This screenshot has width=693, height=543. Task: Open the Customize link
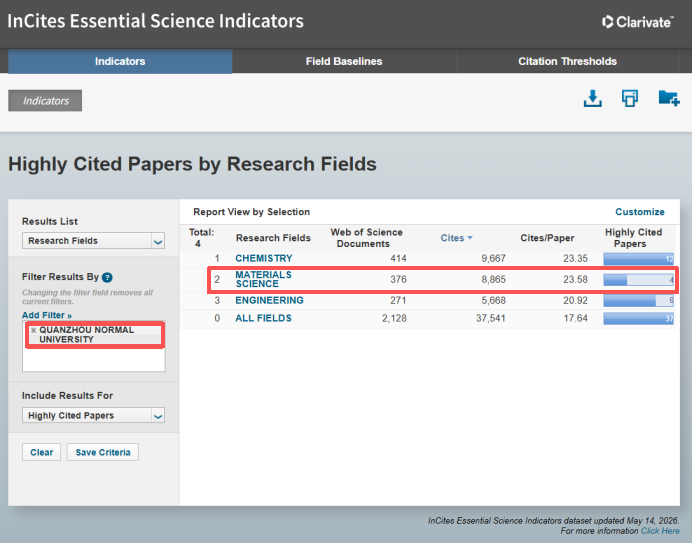640,212
